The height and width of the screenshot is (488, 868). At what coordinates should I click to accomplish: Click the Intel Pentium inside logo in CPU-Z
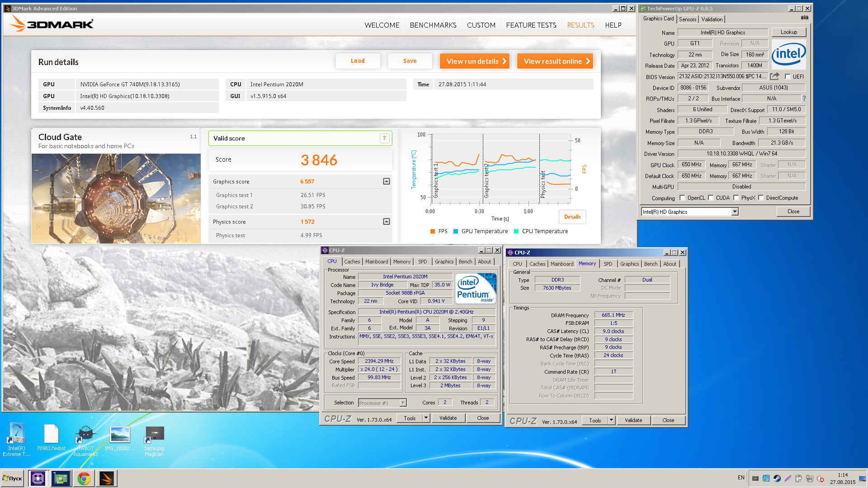tap(475, 288)
